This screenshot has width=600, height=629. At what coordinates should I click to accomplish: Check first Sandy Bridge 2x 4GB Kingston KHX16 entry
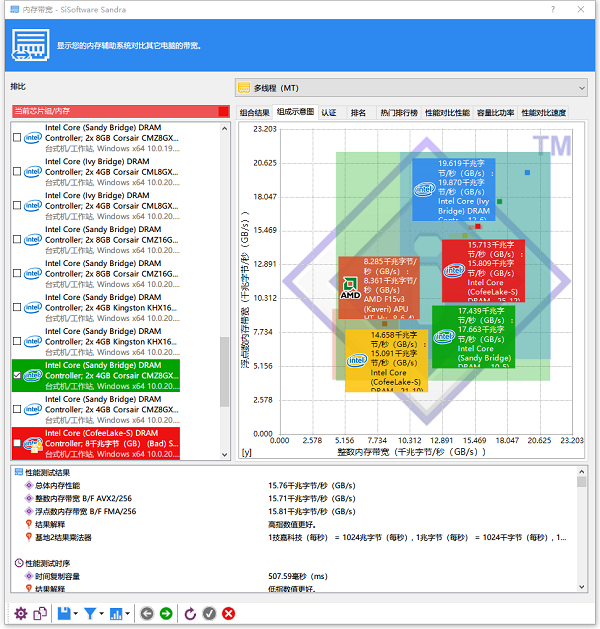17,307
